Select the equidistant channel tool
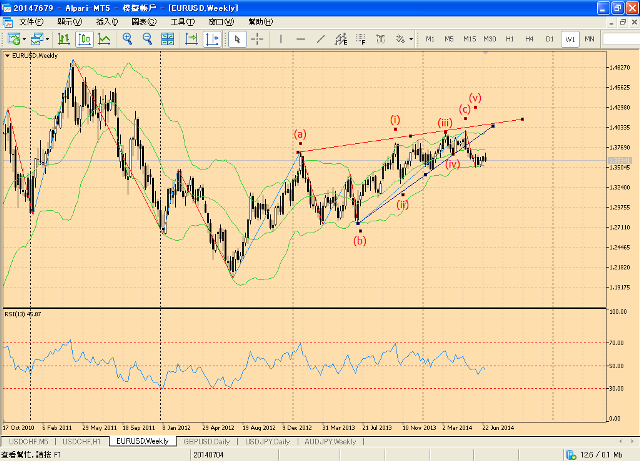 pos(341,39)
